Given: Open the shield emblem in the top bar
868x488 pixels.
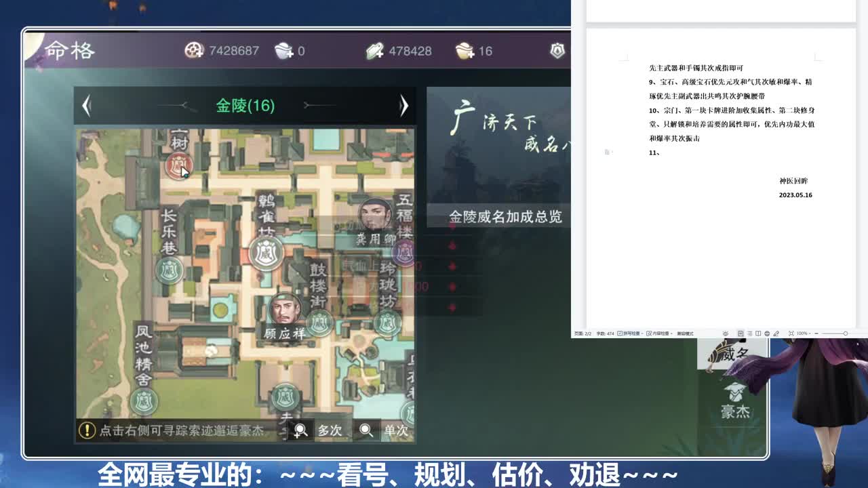Looking at the screenshot, I should tap(557, 50).
